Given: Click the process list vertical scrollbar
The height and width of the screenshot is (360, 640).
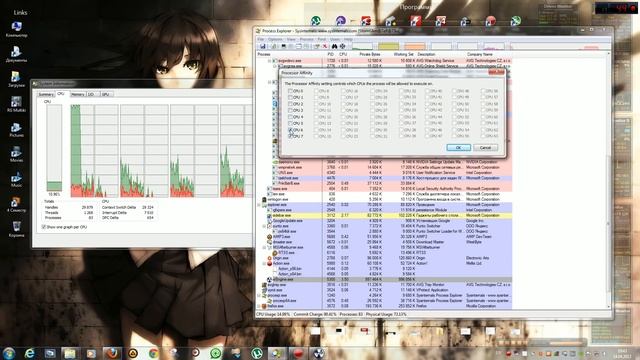Looking at the screenshot, I should pos(608,180).
